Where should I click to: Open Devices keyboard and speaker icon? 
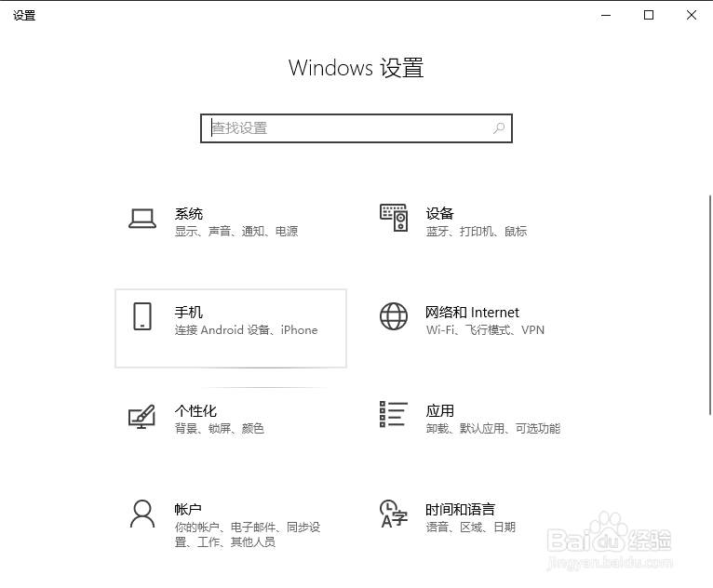(394, 218)
